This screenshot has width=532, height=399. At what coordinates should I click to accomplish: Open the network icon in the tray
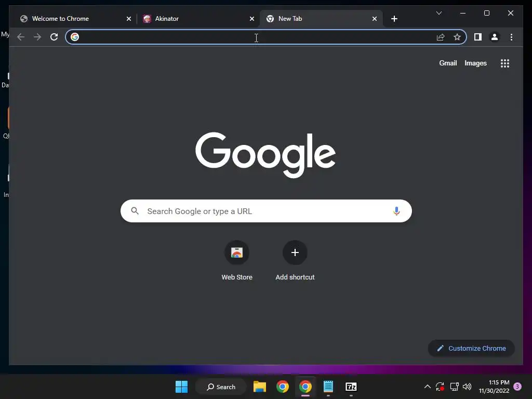[454, 387]
